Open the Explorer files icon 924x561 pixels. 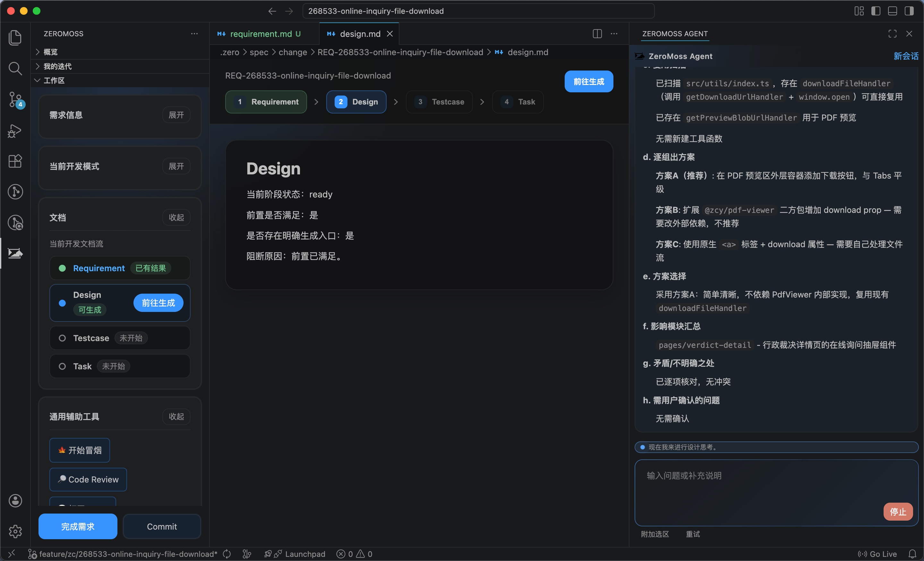15,38
